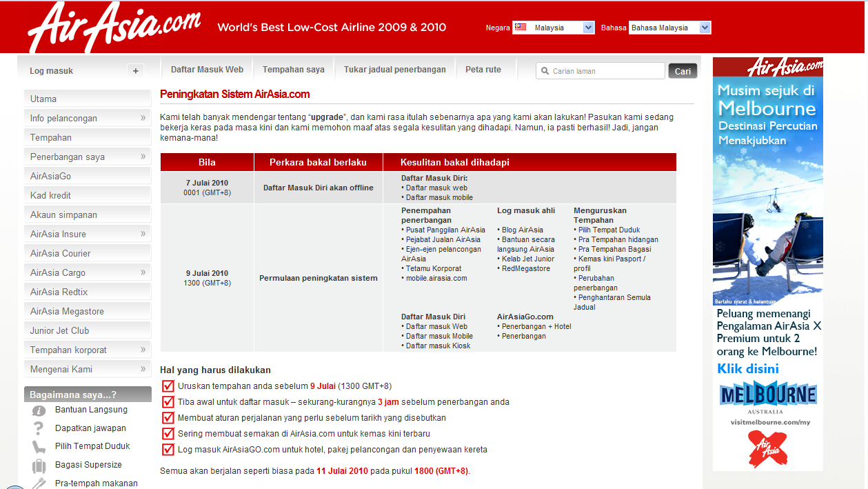Select AirAsia Redtix in the side menu
This screenshot has width=868, height=489.
click(88, 292)
